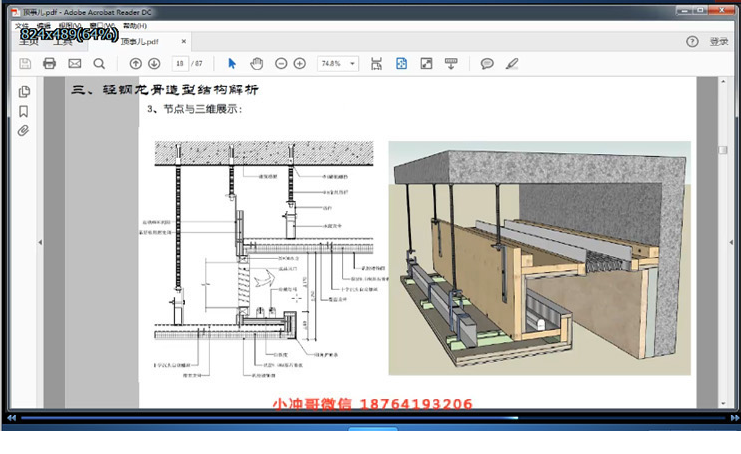
Task: Open the Find text magnifier
Action: (99, 63)
